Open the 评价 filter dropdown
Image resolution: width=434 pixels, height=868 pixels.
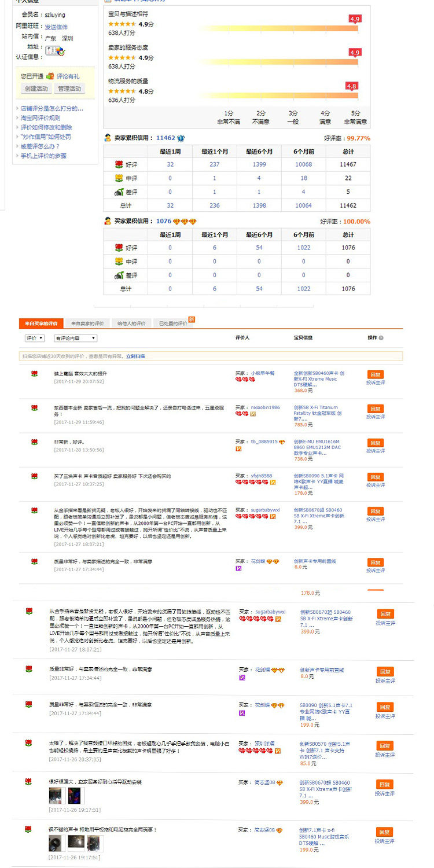click(35, 337)
